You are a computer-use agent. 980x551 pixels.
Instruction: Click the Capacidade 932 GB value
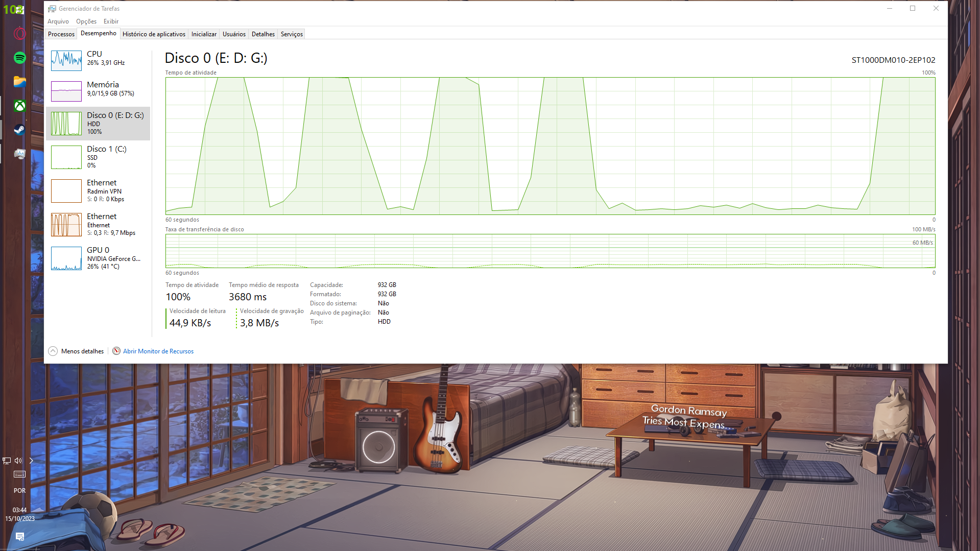click(x=387, y=285)
